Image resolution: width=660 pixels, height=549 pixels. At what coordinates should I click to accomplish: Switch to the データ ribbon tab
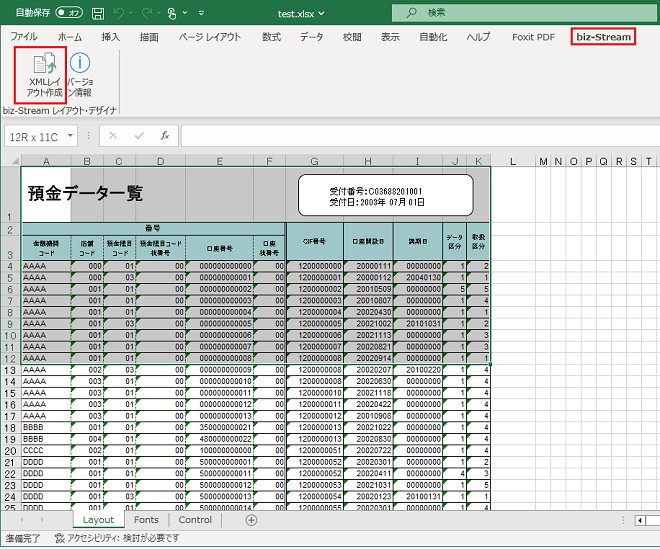click(312, 37)
